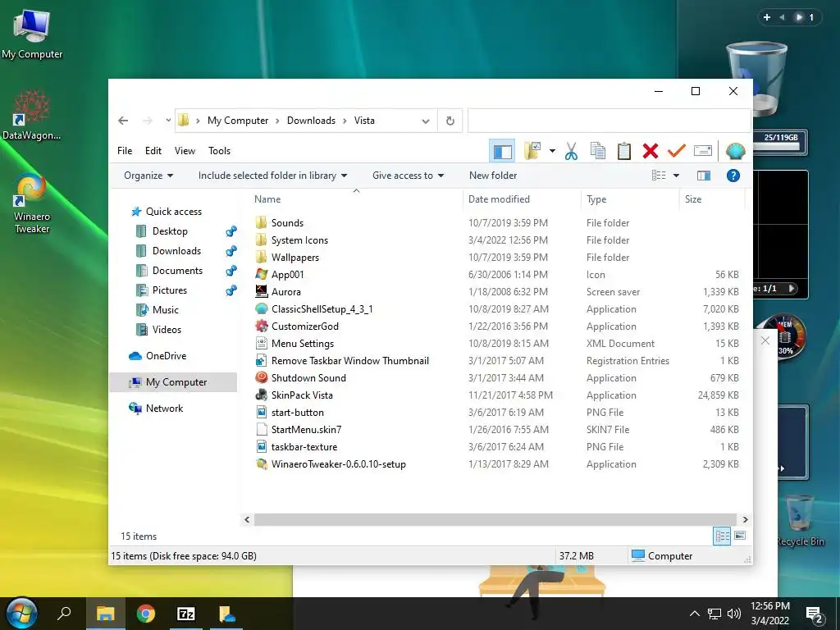The width and height of the screenshot is (840, 630).
Task: Click the Cut scissors toolbar icon
Action: pos(571,151)
